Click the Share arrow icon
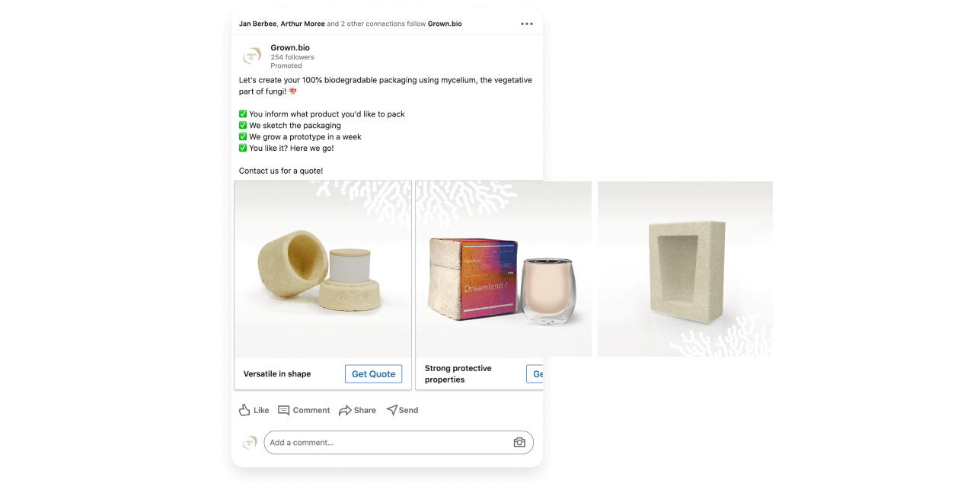 pyautogui.click(x=345, y=410)
